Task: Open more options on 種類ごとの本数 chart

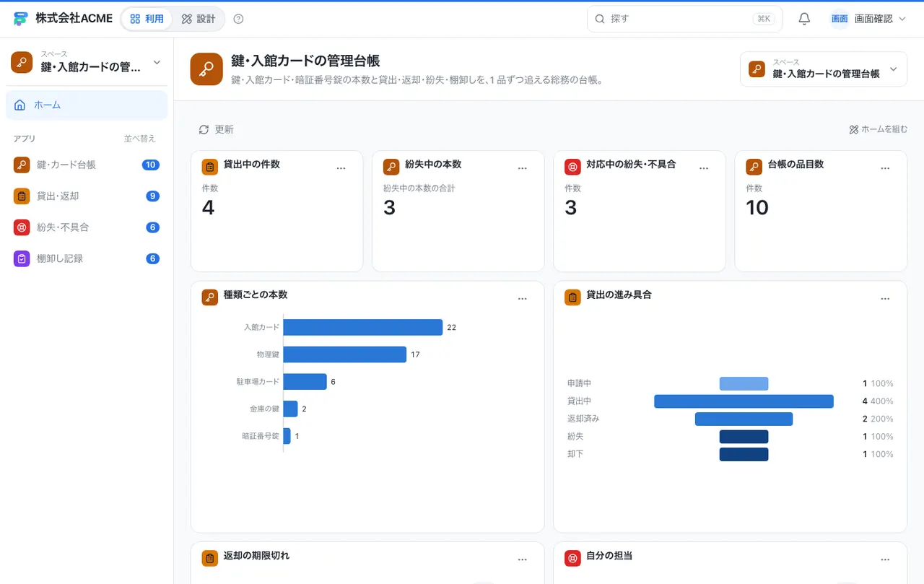Action: pos(523,298)
